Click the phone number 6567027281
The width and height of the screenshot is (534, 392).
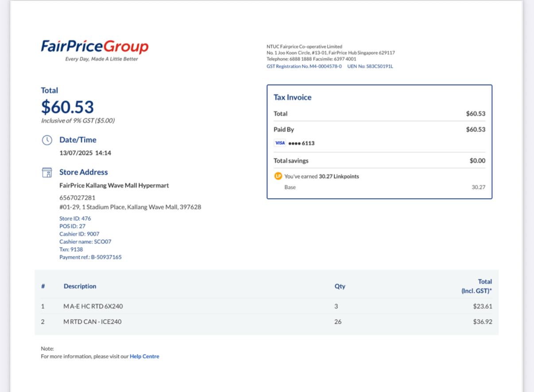pyautogui.click(x=77, y=197)
